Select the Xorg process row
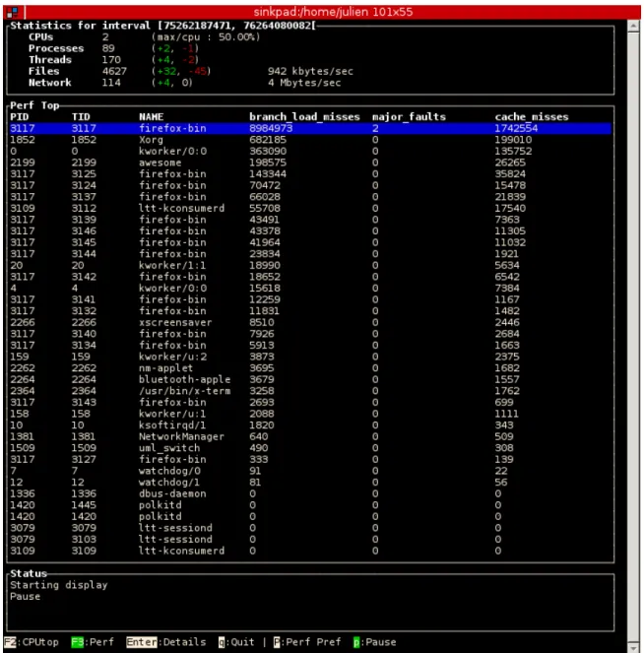 coord(310,140)
